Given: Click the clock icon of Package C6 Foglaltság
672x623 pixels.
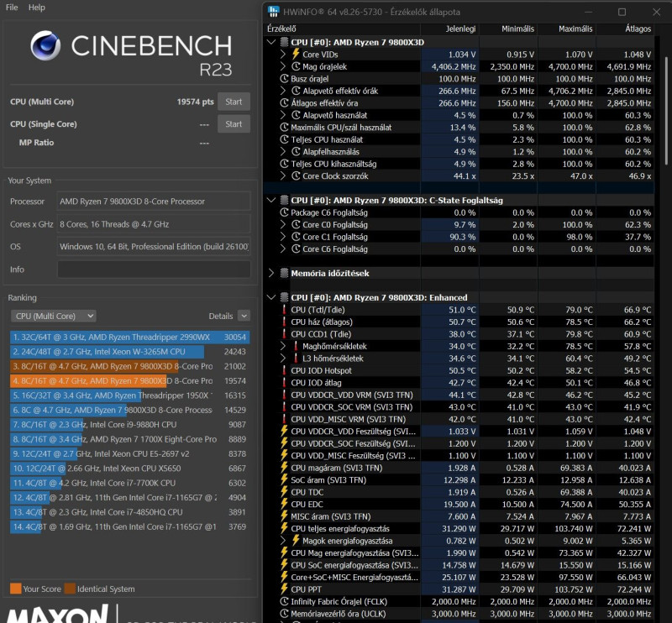Looking at the screenshot, I should [x=284, y=212].
